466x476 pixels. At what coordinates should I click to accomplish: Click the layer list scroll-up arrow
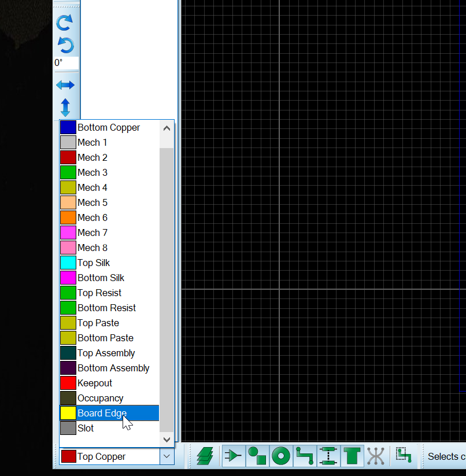click(x=167, y=128)
